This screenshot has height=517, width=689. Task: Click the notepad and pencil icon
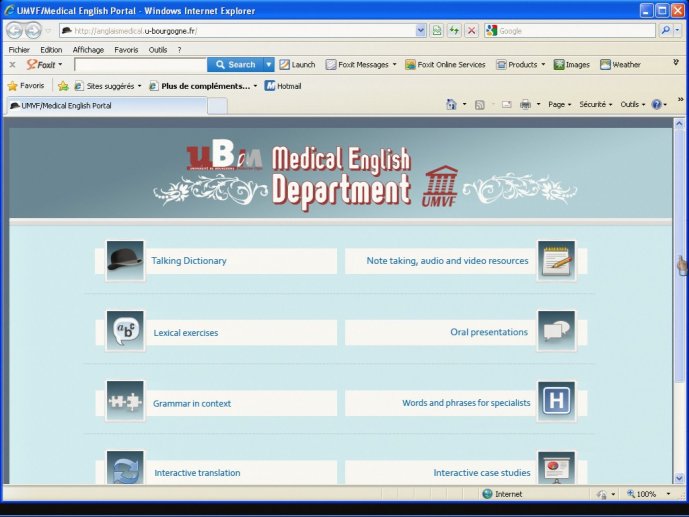(x=556, y=260)
